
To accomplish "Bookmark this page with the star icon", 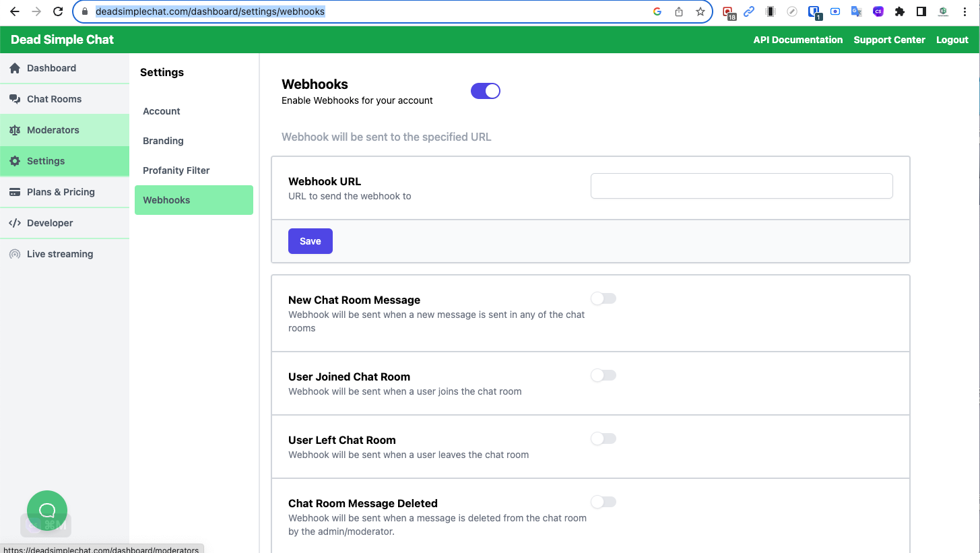I will tap(700, 11).
